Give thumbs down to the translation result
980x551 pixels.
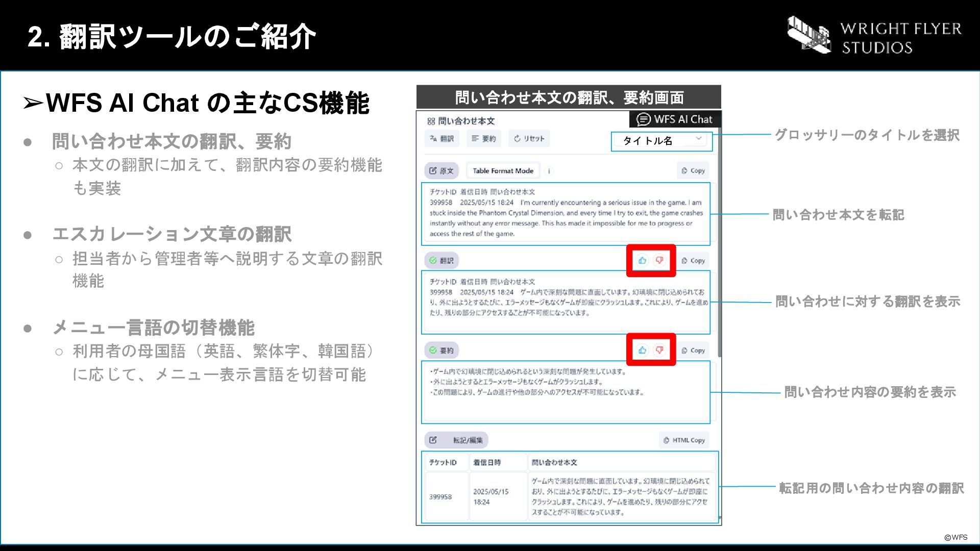(659, 260)
